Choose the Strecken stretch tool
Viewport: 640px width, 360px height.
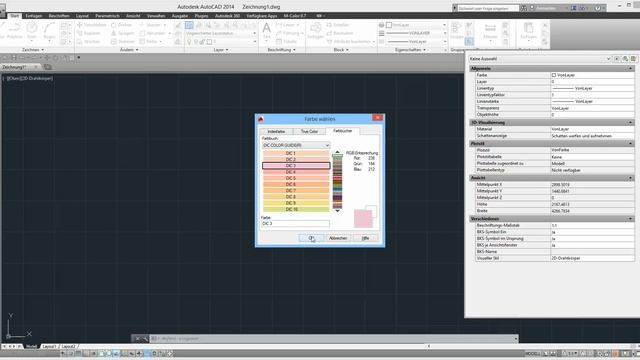pyautogui.click(x=89, y=42)
